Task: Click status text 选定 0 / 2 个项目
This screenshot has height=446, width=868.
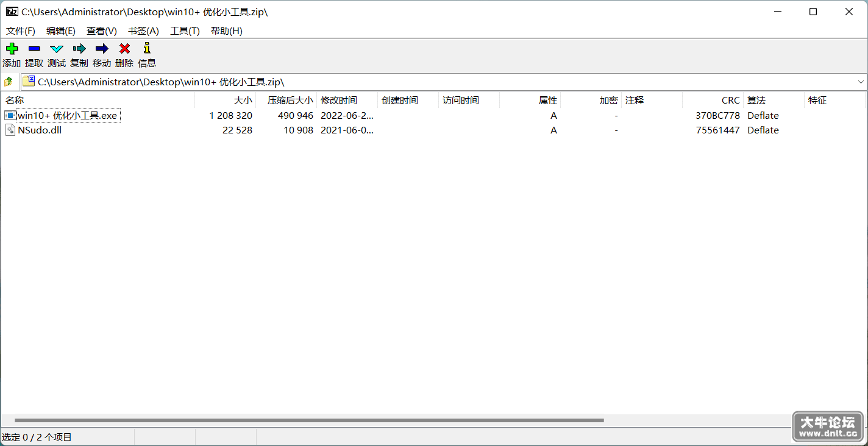Action: pyautogui.click(x=37, y=437)
